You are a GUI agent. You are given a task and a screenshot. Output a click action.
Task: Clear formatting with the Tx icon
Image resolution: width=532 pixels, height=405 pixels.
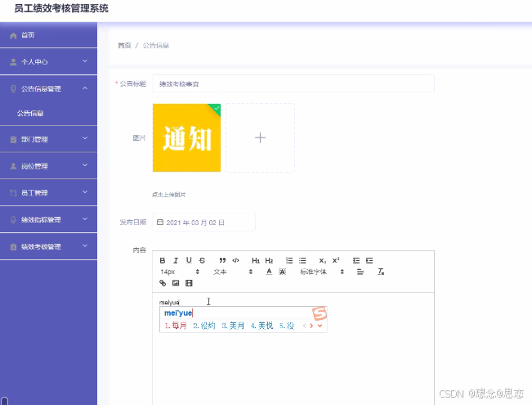tap(381, 272)
